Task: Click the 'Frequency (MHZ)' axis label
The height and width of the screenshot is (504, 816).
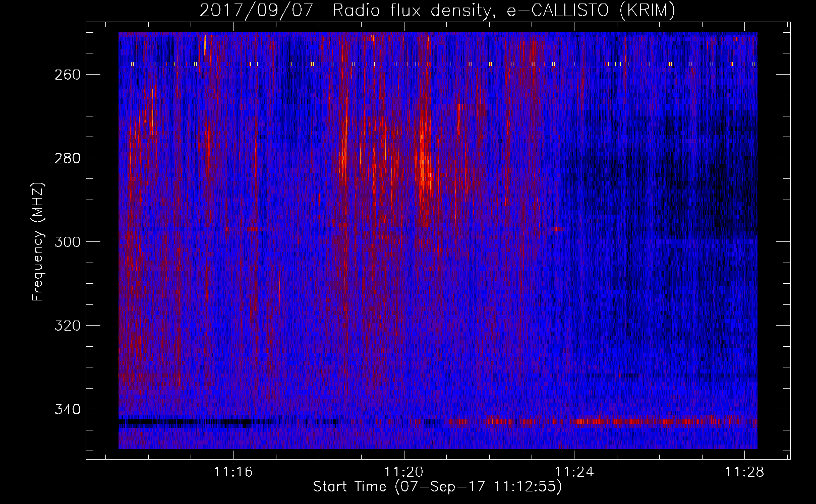Action: [38, 242]
